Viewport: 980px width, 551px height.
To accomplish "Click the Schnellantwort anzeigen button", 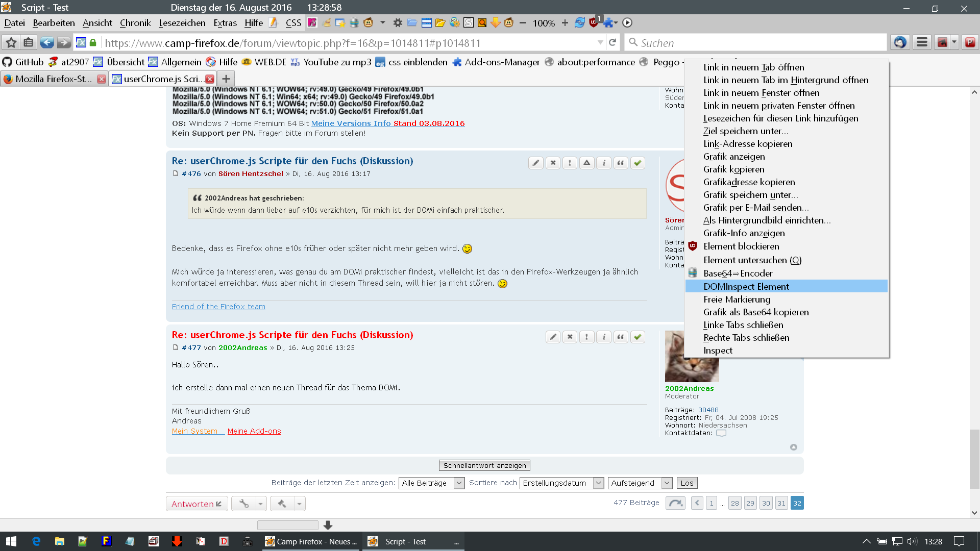I will pos(484,465).
